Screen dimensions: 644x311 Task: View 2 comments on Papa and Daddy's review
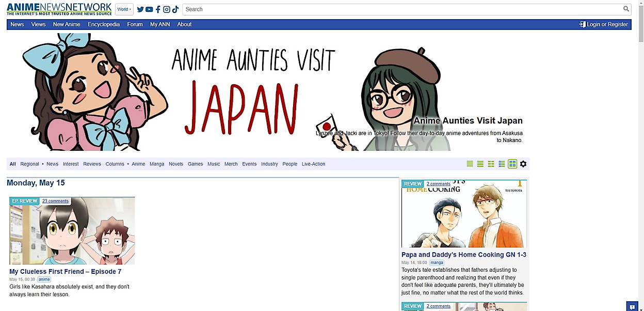(x=439, y=184)
